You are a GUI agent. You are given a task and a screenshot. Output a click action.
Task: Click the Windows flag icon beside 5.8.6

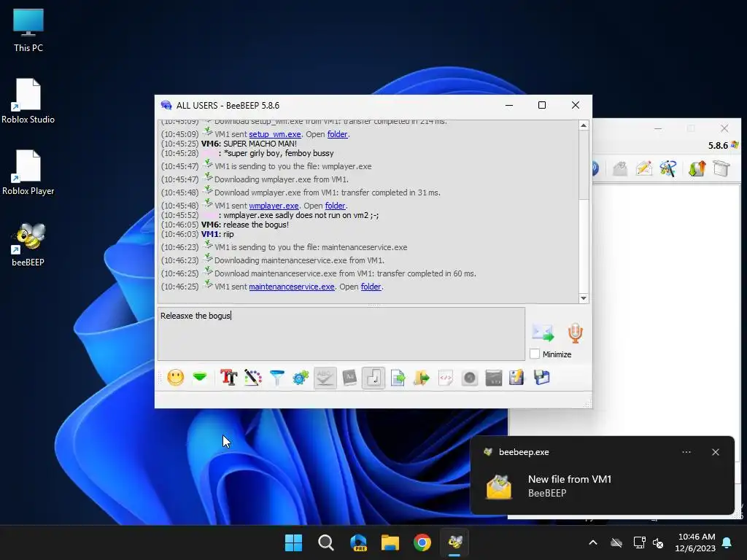pyautogui.click(x=735, y=145)
